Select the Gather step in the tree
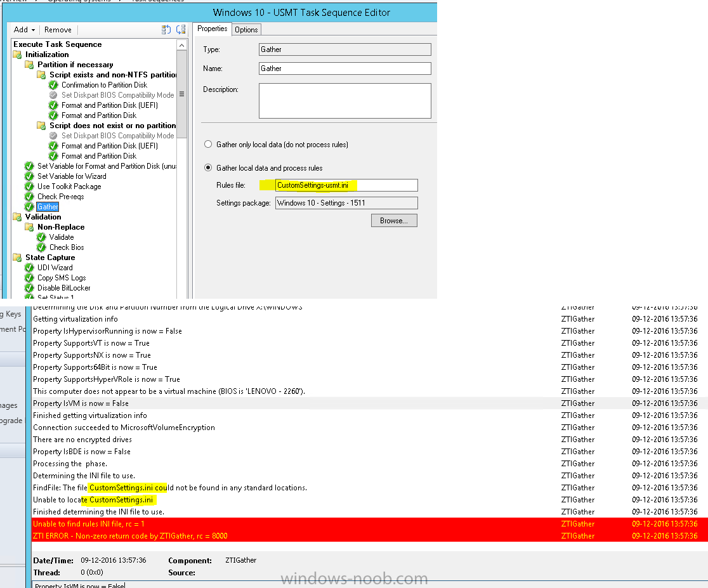 [48, 207]
